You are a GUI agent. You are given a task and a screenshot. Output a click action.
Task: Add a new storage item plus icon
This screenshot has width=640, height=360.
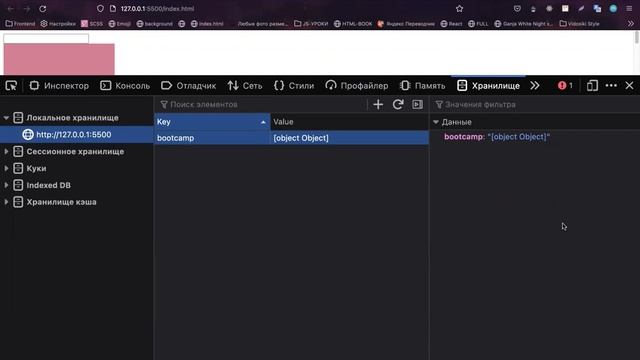[378, 104]
